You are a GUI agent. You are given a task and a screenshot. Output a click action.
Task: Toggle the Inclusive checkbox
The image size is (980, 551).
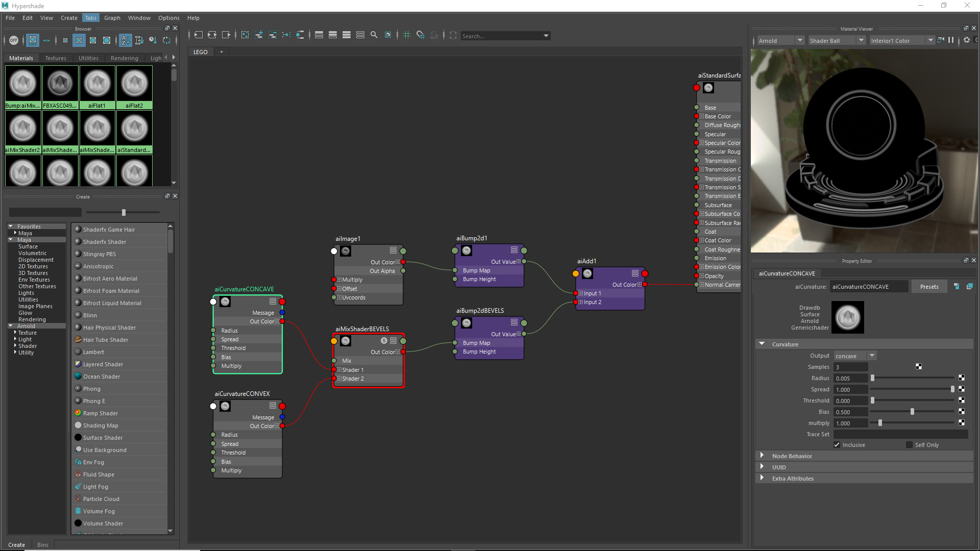point(837,445)
